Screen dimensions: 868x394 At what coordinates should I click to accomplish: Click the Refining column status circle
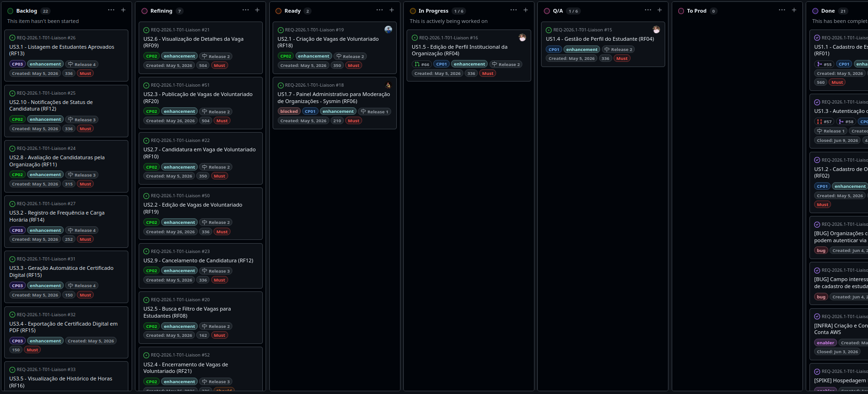[144, 11]
